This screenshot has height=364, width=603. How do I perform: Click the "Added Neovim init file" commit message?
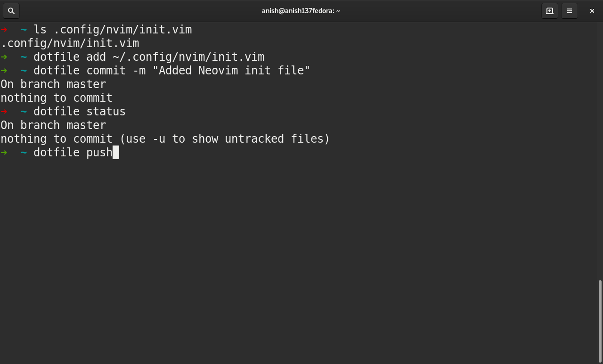pyautogui.click(x=231, y=71)
